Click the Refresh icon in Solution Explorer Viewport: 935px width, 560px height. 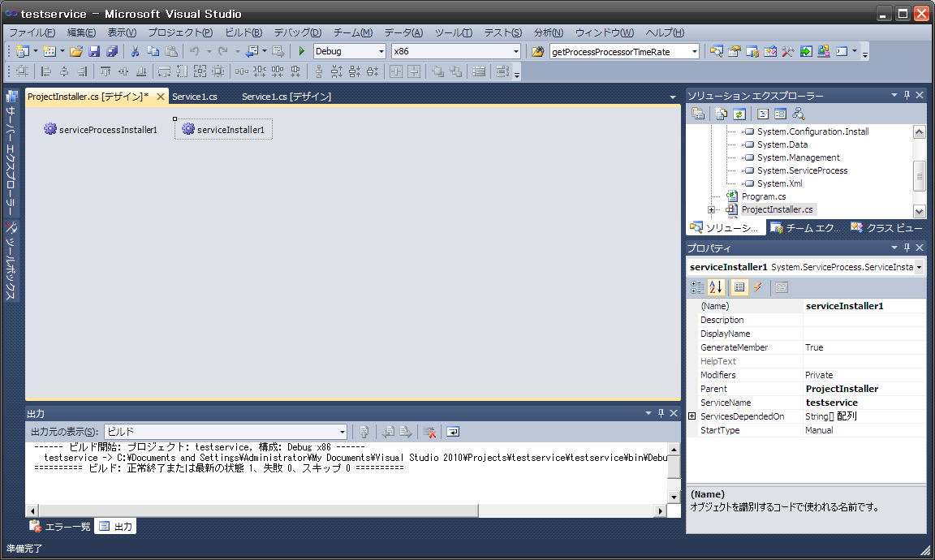point(739,114)
